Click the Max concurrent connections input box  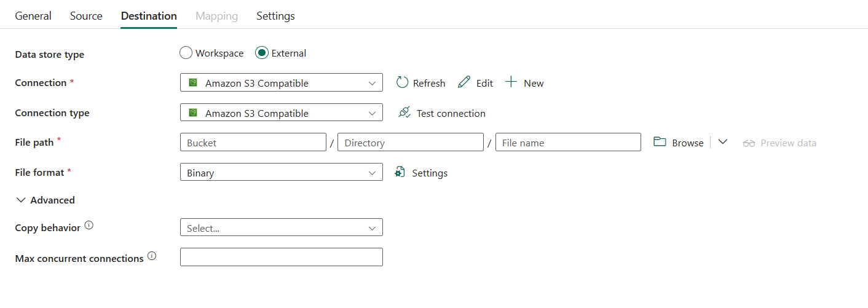click(282, 257)
